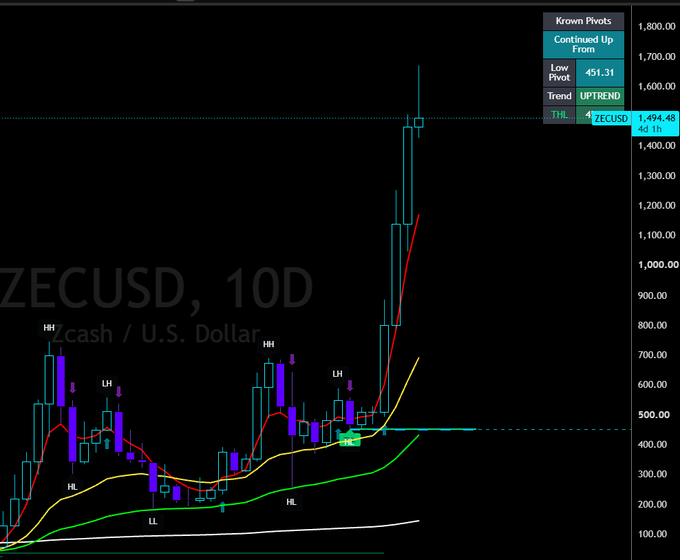This screenshot has height=560, width=680.
Task: Click the leftmost white HL pivot label
Action: [72, 487]
